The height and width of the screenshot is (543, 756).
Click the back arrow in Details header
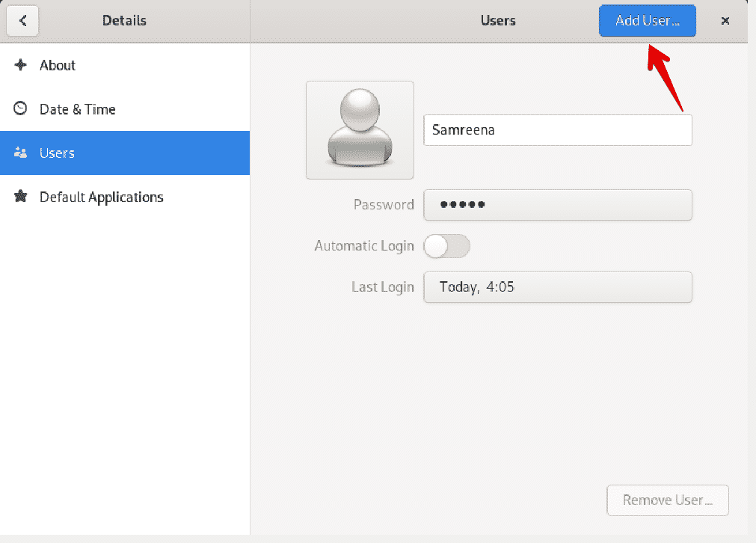[x=23, y=21]
